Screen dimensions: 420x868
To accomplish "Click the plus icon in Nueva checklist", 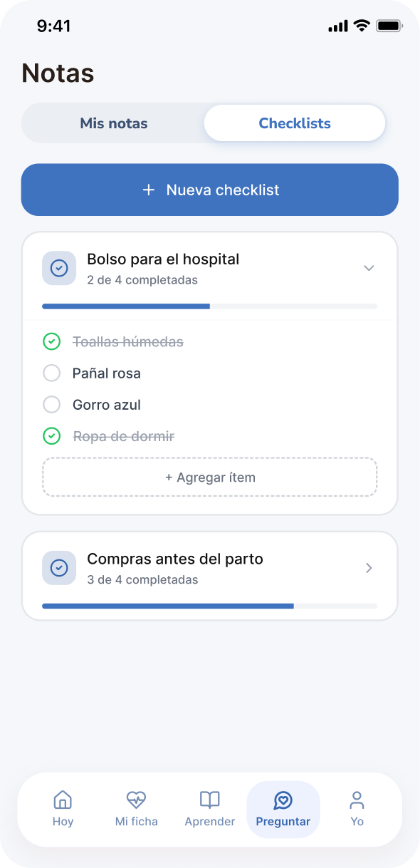I will [x=148, y=190].
